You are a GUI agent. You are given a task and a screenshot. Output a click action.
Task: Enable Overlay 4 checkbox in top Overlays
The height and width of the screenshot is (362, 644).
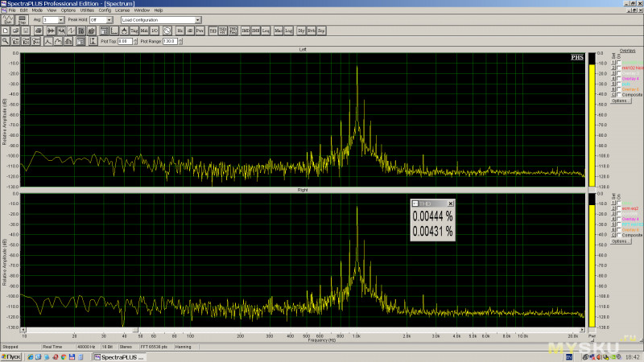[x=618, y=79]
